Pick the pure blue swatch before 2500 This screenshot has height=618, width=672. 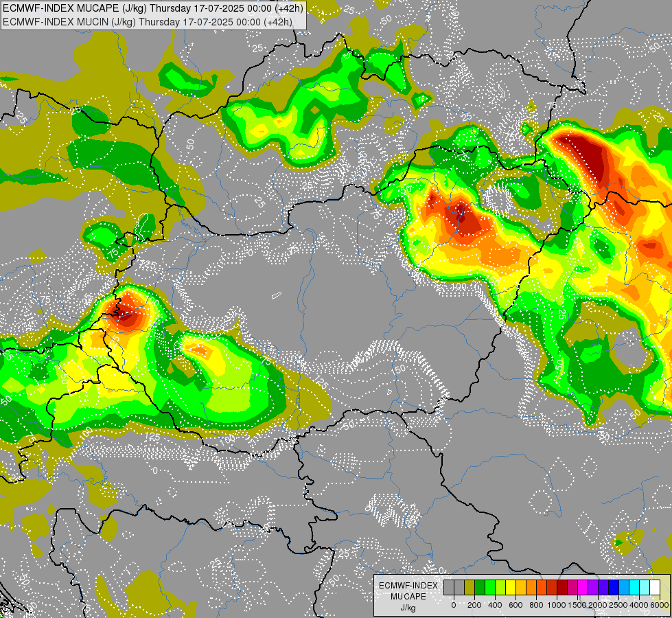[x=614, y=587]
